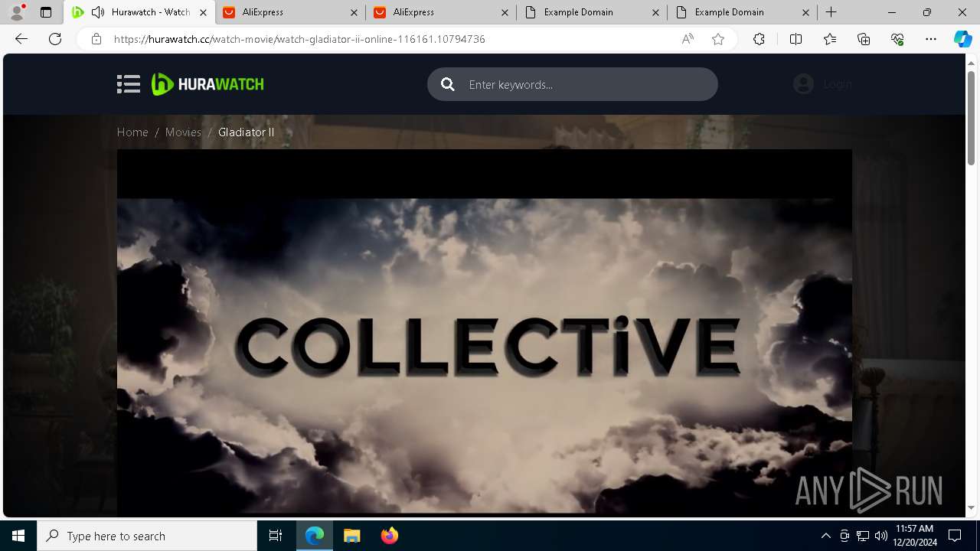Open volume tray icon
Image resolution: width=980 pixels, height=551 pixels.
(x=880, y=536)
